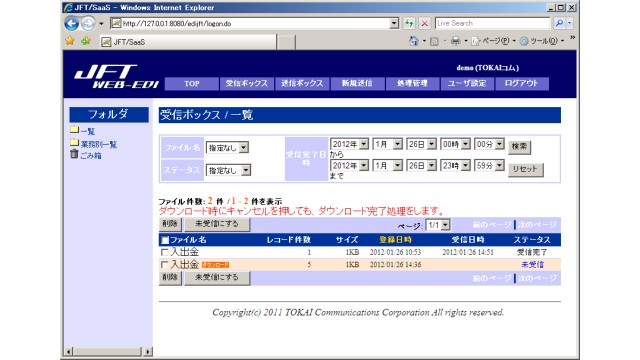The height and width of the screenshot is (360, 640).
Task: Click Add to Favorites star-plus icon
Action: click(86, 41)
